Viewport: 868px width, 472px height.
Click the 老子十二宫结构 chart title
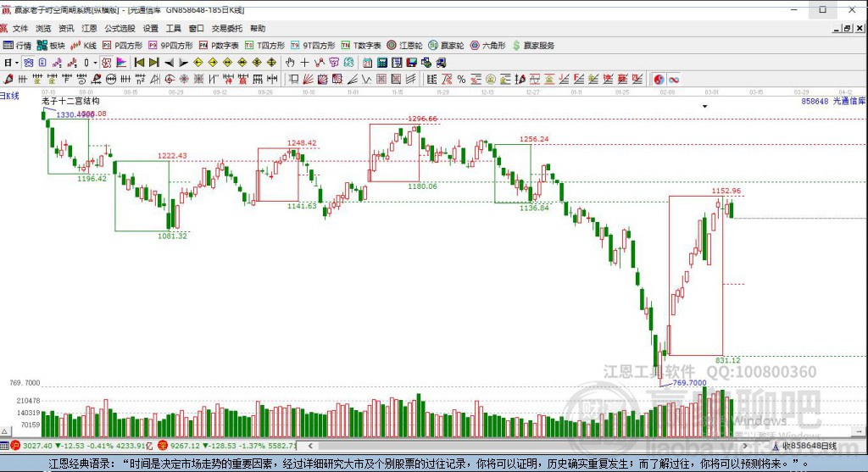[71, 101]
